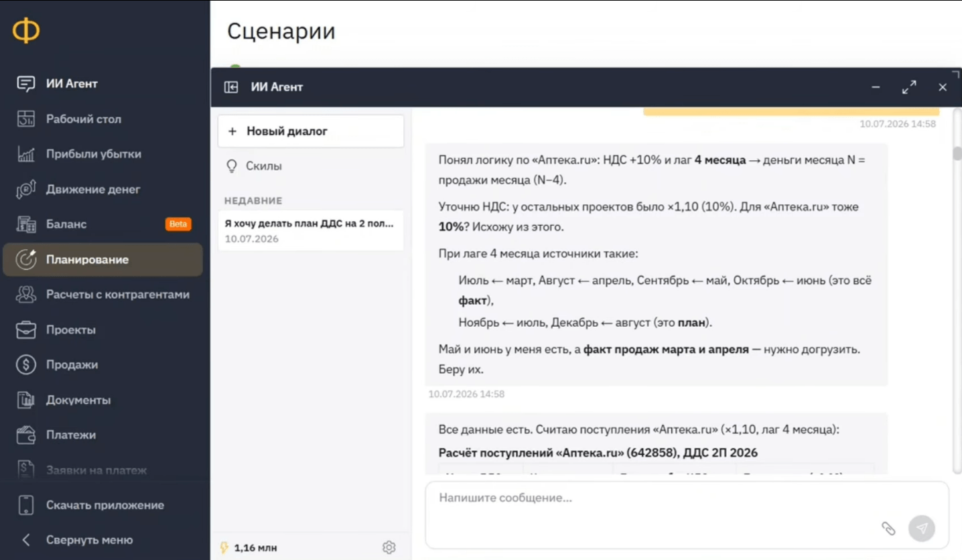
Task: Expand ИИ Агент panel to fullscreen
Action: coord(909,87)
